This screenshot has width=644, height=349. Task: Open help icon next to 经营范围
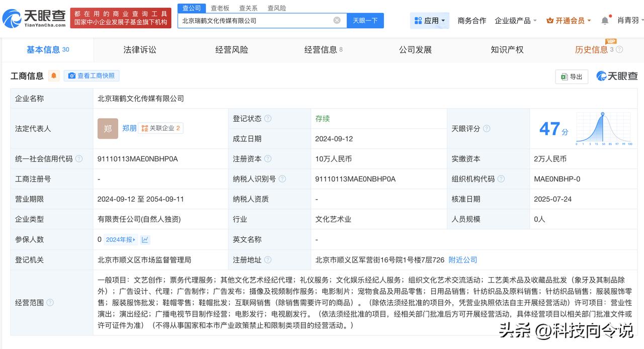point(50,303)
